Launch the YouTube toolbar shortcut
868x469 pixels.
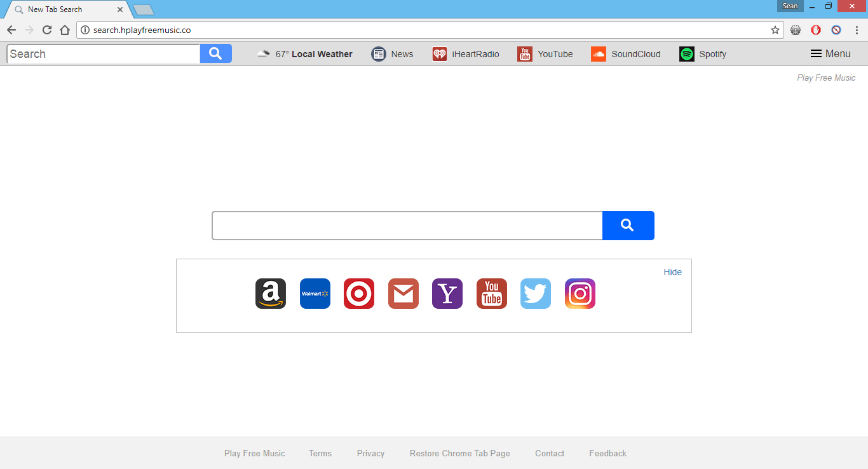[x=545, y=54]
